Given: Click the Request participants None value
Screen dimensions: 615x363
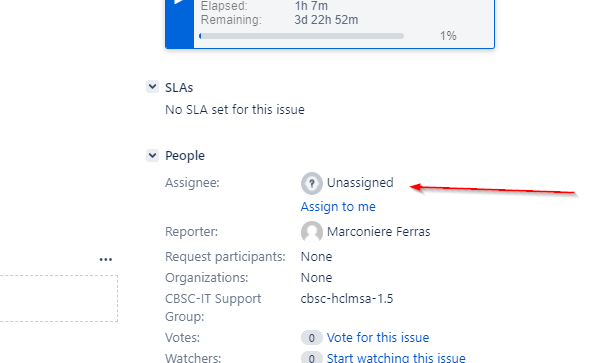Looking at the screenshot, I should click(316, 257).
